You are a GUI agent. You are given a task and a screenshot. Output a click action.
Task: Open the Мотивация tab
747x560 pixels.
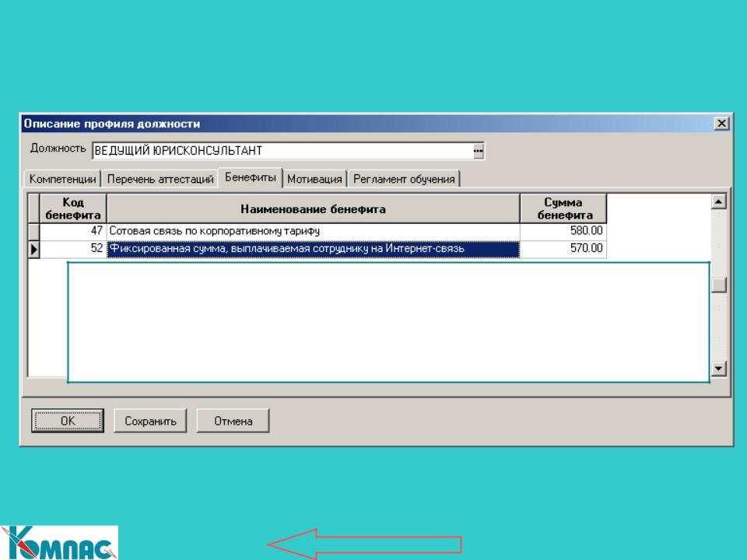pyautogui.click(x=314, y=179)
